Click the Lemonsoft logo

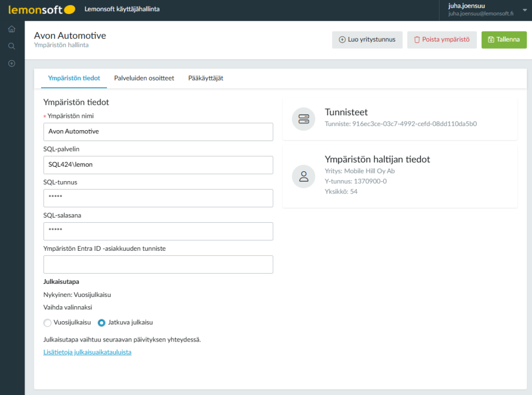(x=42, y=9)
